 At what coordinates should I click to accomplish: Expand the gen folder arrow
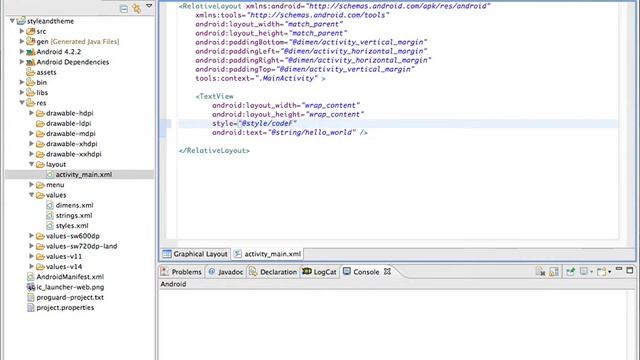coord(22,41)
